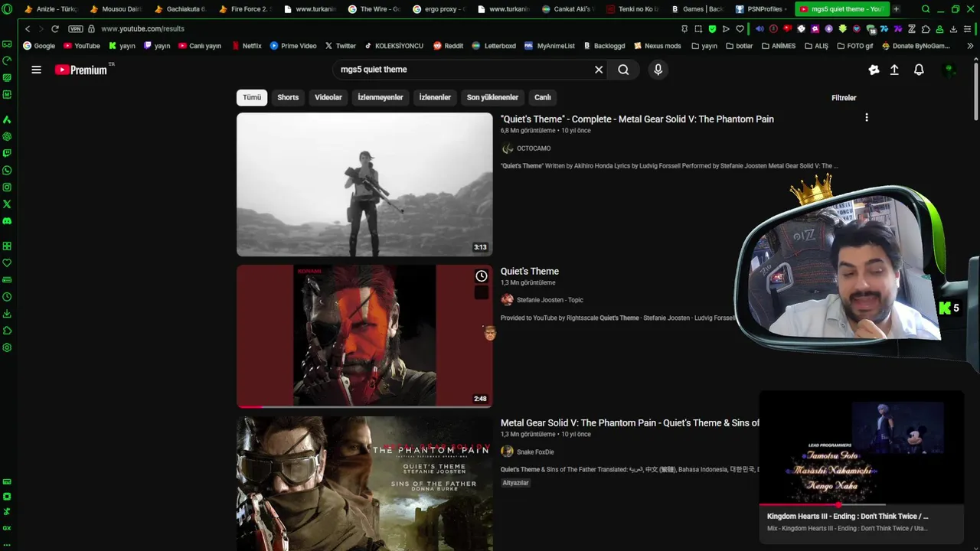Open Discord in Opera sidebar
Image resolution: width=980 pixels, height=551 pixels.
pyautogui.click(x=7, y=221)
